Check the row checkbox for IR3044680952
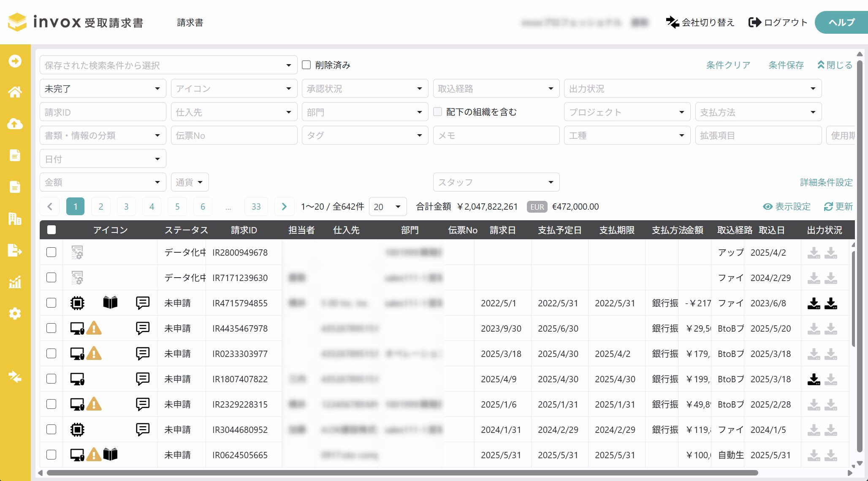 pos(51,429)
